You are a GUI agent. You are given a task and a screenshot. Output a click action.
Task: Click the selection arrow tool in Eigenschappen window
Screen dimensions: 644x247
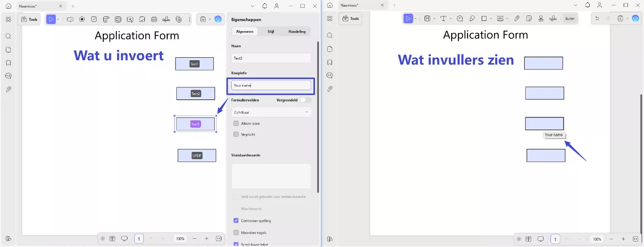click(51, 19)
